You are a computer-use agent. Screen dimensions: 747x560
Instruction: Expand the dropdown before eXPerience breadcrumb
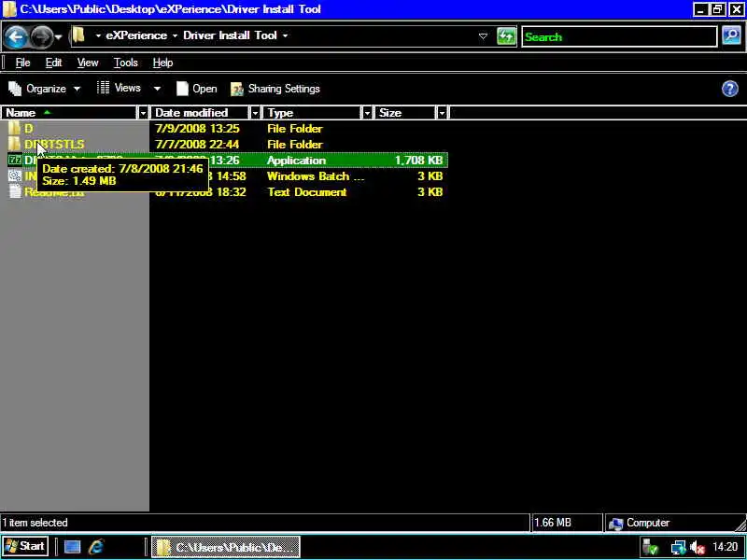tap(98, 35)
